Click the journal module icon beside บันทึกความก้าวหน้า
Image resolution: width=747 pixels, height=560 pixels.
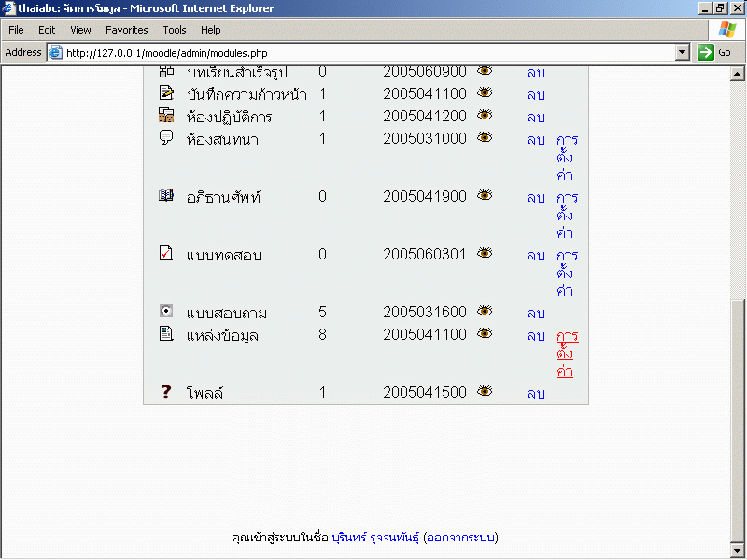pyautogui.click(x=166, y=92)
